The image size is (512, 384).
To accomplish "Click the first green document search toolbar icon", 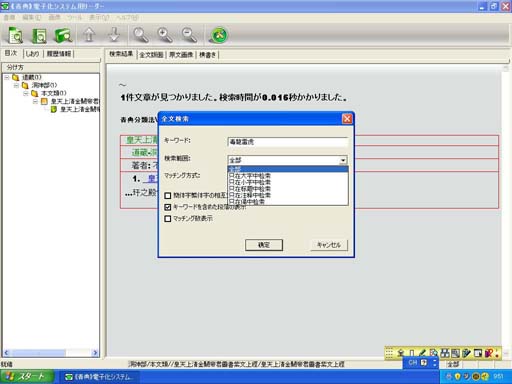I will 15,35.
